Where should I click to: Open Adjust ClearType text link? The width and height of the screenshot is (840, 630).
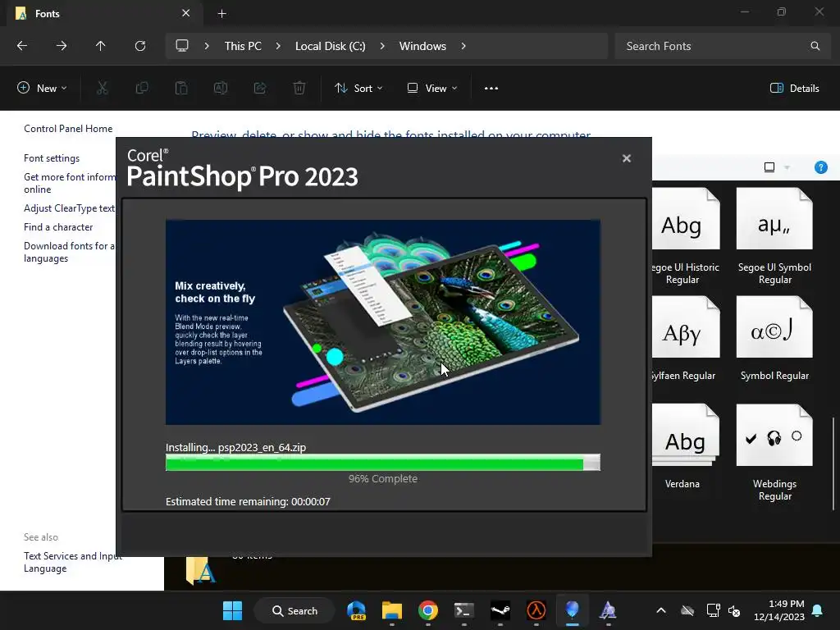69,208
